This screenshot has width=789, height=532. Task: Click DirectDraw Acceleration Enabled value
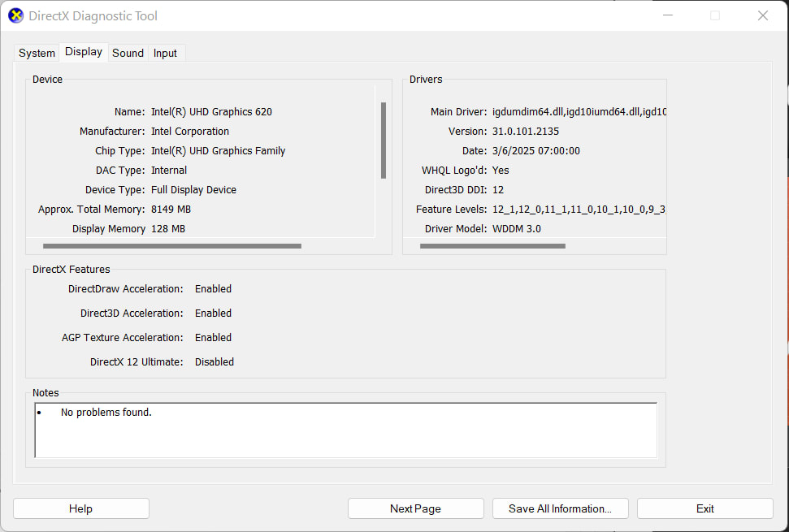[x=213, y=288]
